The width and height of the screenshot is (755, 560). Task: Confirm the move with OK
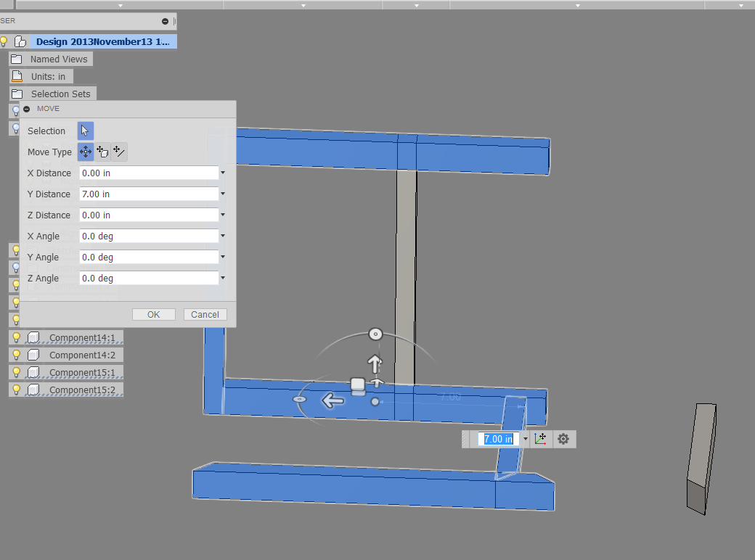click(154, 315)
